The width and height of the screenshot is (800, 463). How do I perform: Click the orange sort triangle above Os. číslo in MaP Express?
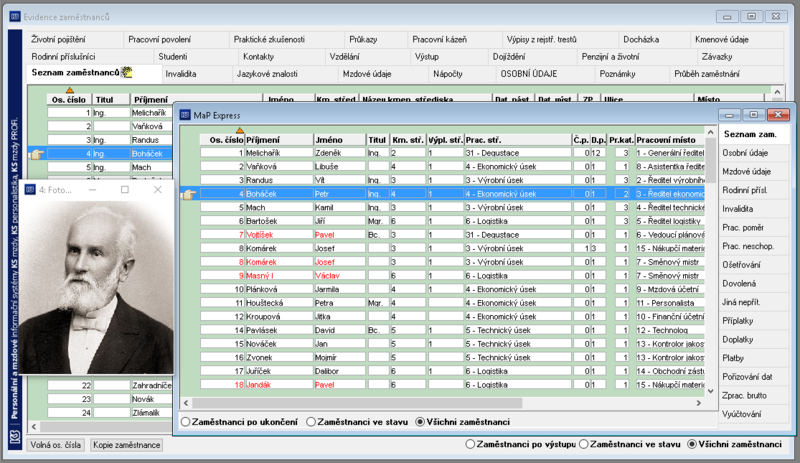click(240, 131)
